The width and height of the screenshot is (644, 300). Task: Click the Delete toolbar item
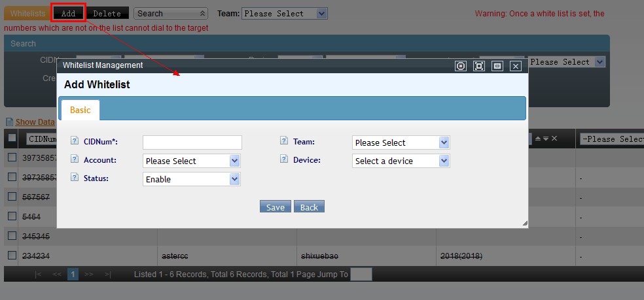coord(107,13)
